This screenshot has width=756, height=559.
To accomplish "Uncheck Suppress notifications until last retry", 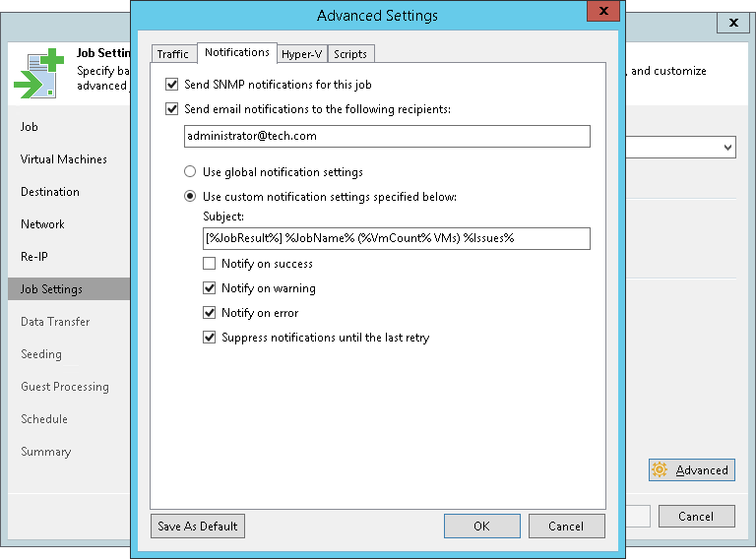I will [x=210, y=338].
